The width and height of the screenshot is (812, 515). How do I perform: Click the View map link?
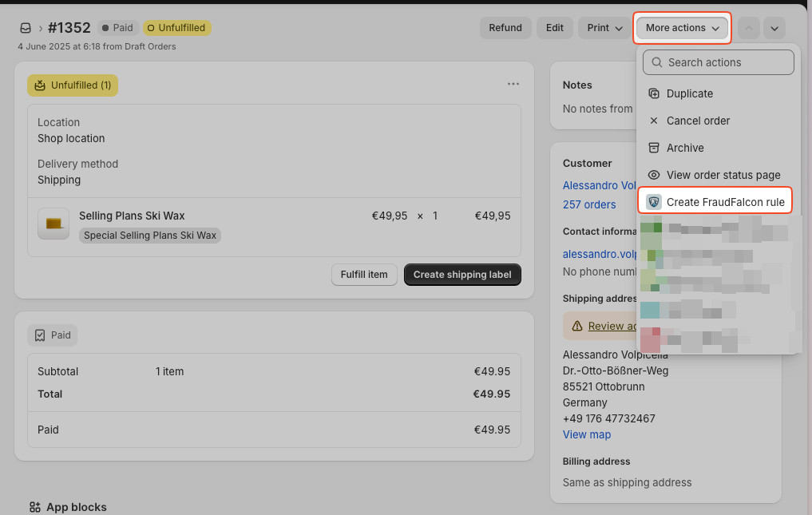[x=587, y=434]
